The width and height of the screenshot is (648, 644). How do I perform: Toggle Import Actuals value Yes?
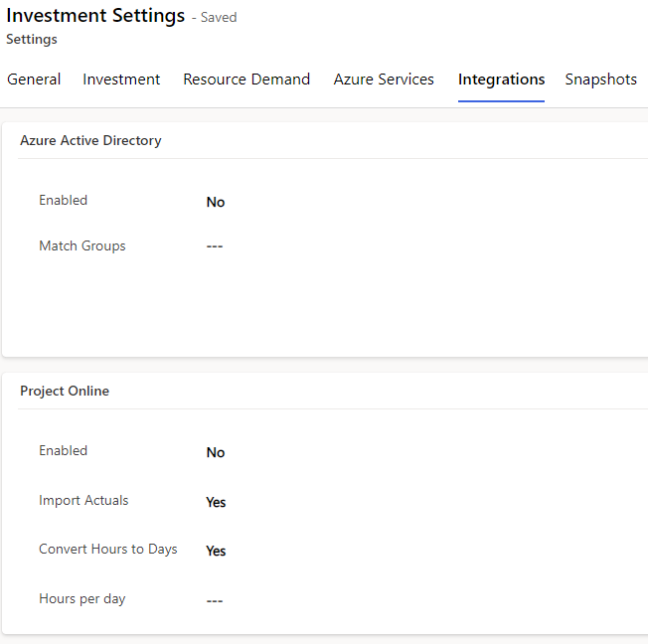point(216,502)
